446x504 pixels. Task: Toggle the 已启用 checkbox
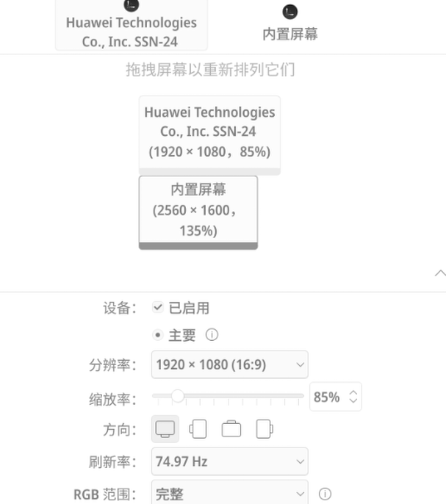(158, 307)
